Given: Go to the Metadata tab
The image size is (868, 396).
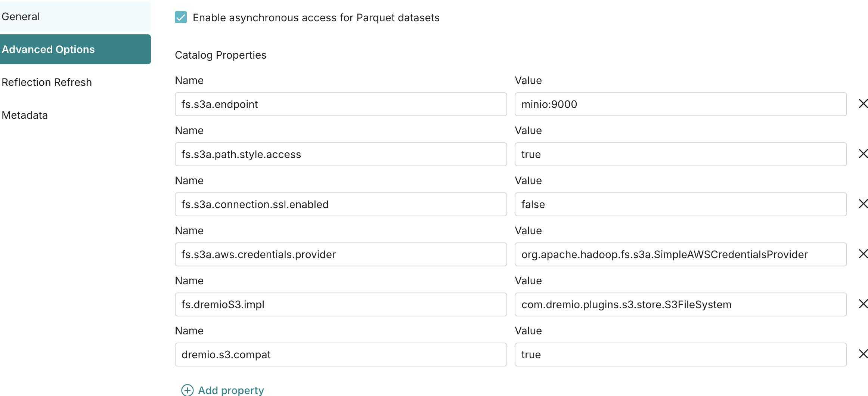Looking at the screenshot, I should 25,115.
